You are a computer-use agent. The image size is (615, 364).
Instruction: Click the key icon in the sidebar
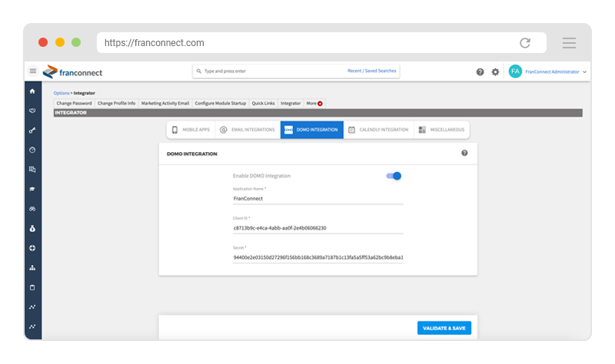point(32,131)
